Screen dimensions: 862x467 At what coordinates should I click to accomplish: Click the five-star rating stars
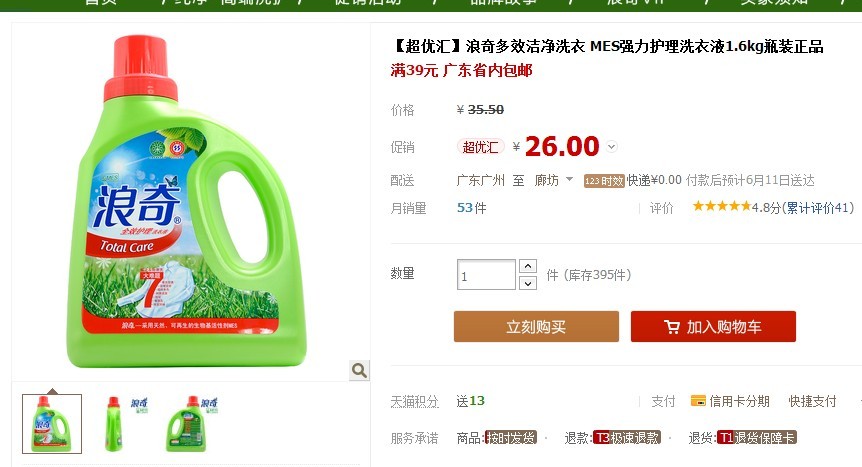722,206
